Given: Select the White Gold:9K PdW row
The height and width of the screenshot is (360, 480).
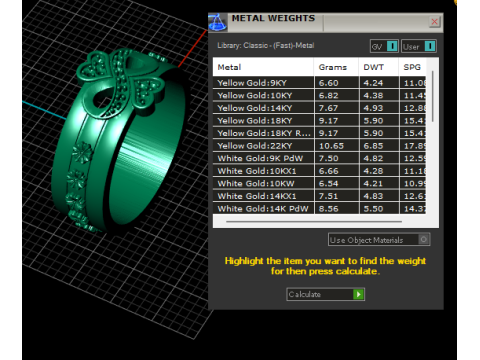Looking at the screenshot, I should 319,158.
